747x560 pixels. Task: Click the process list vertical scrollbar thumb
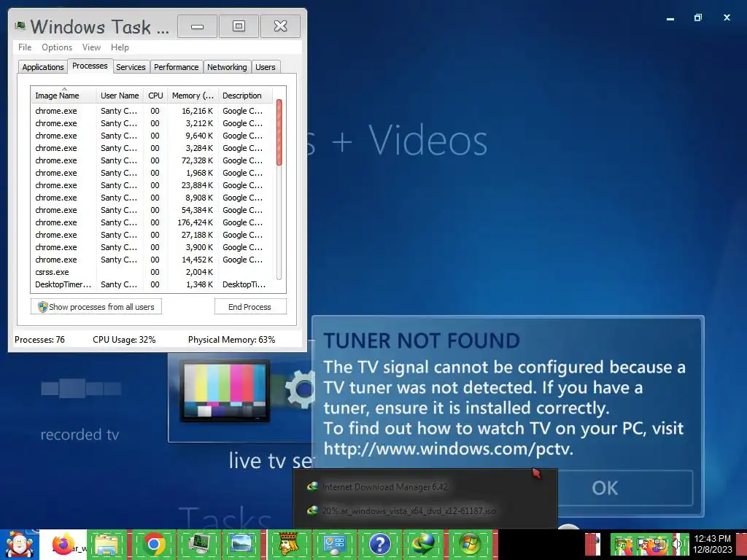tap(279, 133)
